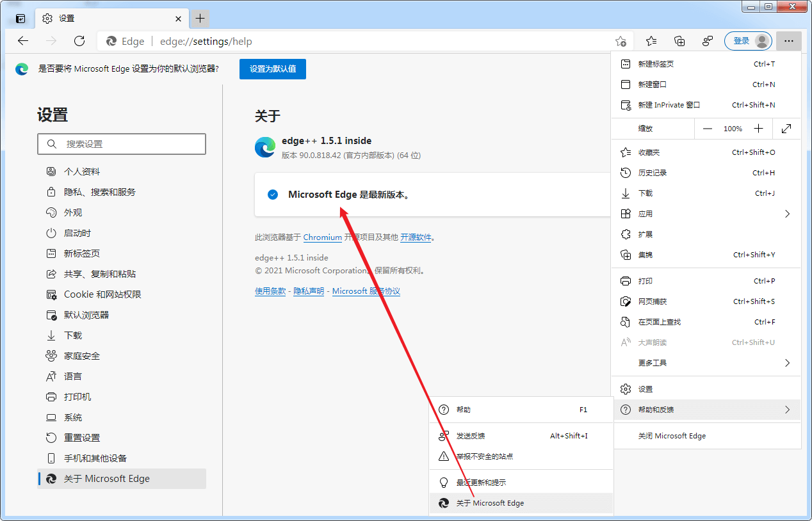Expand the 帮助和反馈 submenu
The image size is (812, 521).
706,410
